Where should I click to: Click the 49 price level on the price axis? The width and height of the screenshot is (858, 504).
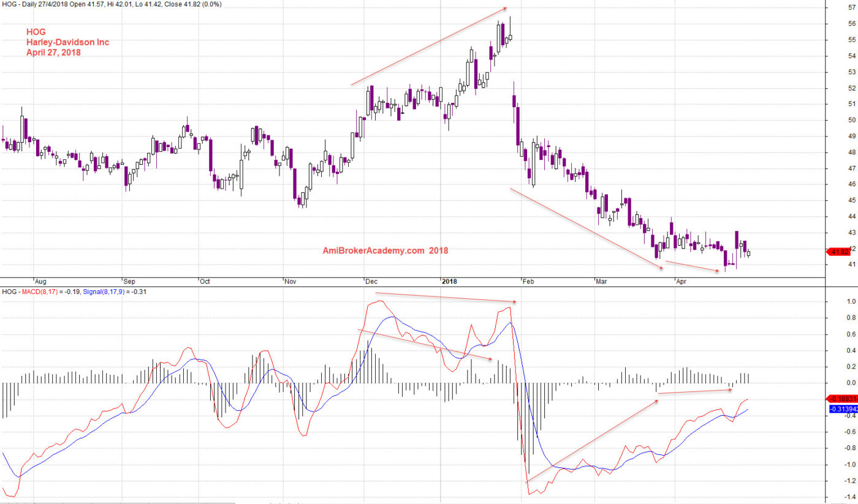[851, 136]
